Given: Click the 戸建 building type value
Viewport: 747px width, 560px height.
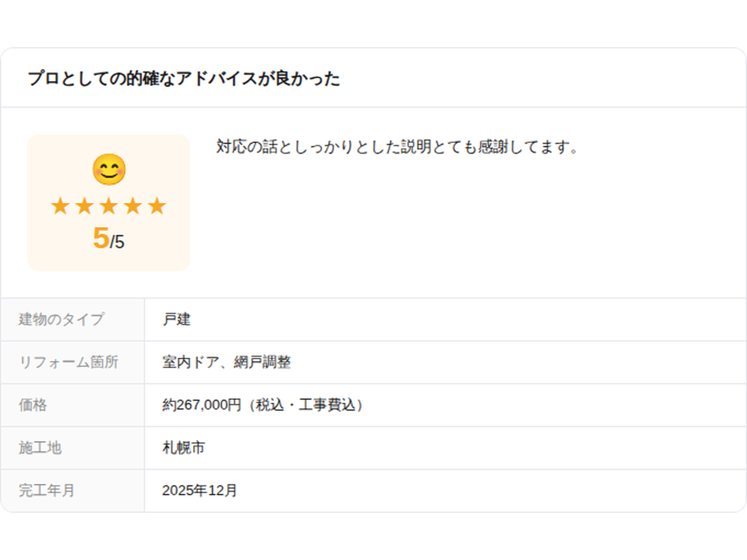Looking at the screenshot, I should 177,320.
